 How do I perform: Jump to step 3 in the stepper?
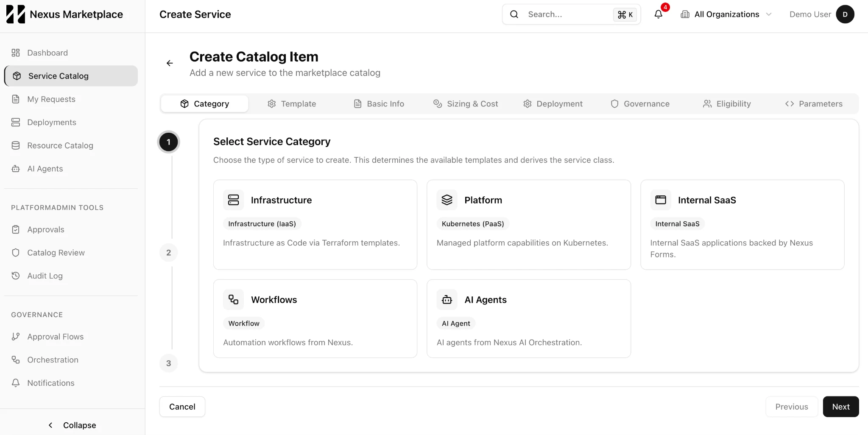(x=169, y=363)
